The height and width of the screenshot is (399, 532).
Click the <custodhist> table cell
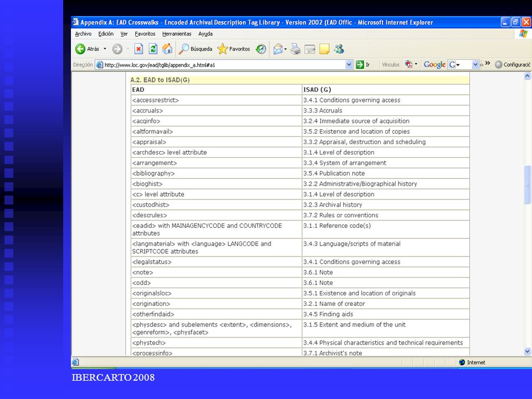click(216, 204)
